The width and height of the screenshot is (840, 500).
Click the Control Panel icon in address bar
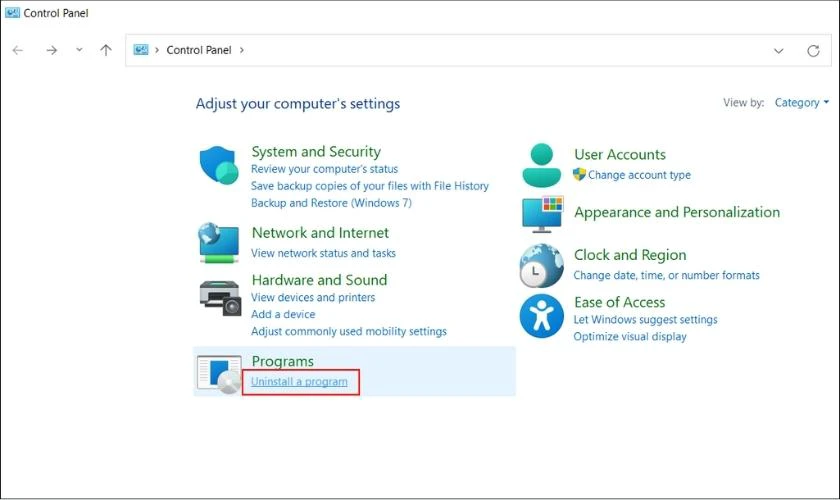tap(141, 50)
